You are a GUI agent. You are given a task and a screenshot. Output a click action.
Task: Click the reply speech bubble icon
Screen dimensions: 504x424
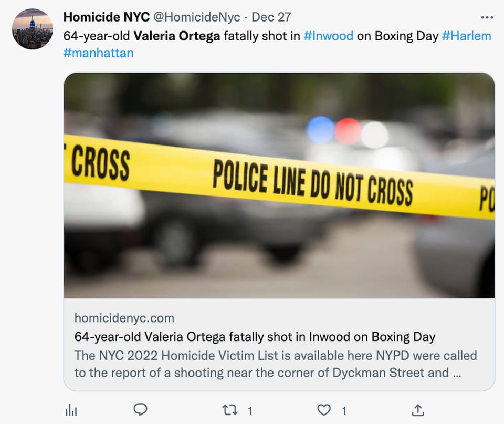(x=140, y=410)
